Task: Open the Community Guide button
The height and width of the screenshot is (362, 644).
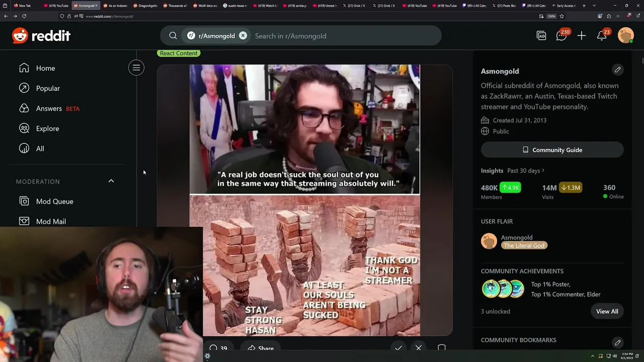Action: point(552,150)
